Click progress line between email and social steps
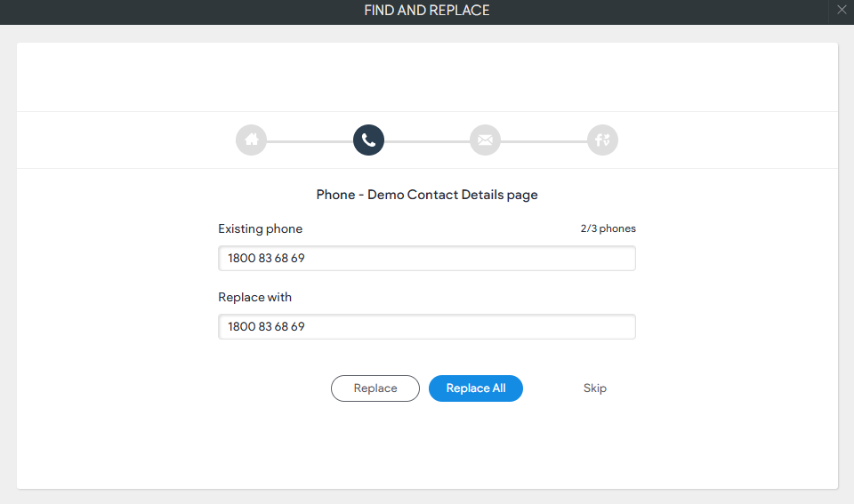Screen dimensions: 854x504 tap(544, 141)
